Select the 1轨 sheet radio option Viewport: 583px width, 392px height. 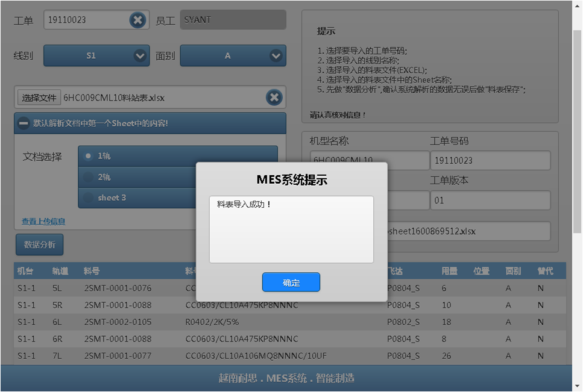pyautogui.click(x=89, y=156)
